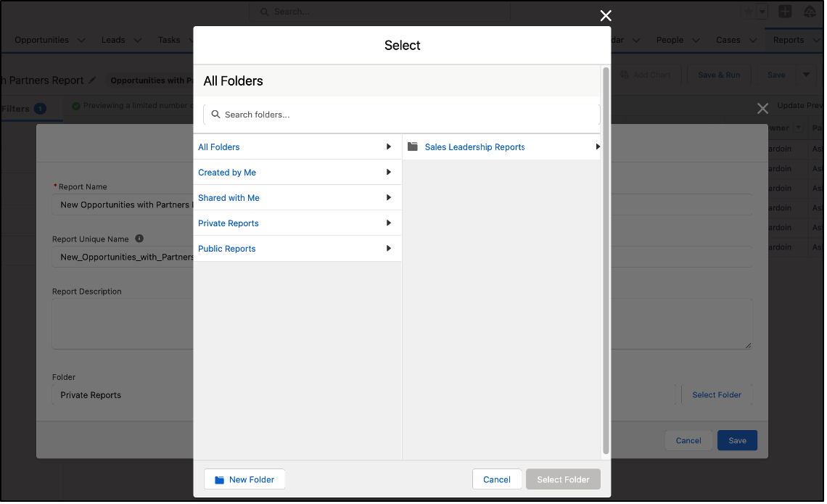Image resolution: width=827 pixels, height=504 pixels.
Task: Open Private Reports from the folder list
Action: [x=228, y=223]
